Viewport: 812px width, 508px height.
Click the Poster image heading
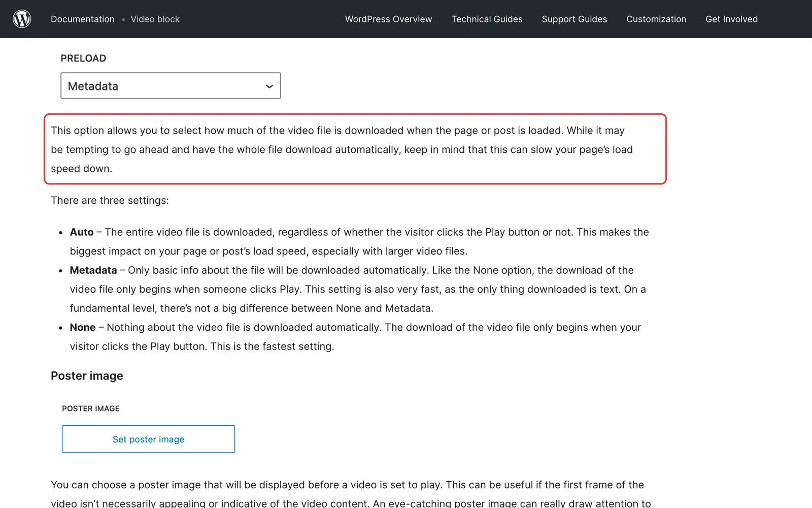click(87, 376)
